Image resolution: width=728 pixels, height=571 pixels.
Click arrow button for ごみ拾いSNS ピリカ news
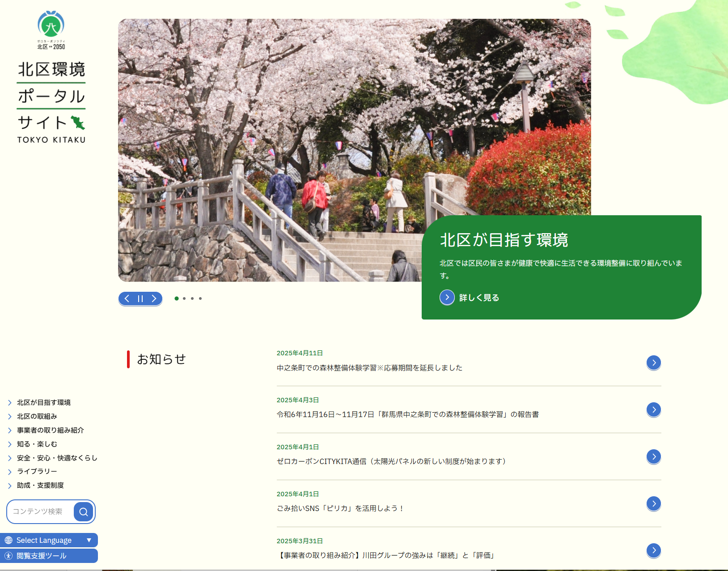point(654,503)
